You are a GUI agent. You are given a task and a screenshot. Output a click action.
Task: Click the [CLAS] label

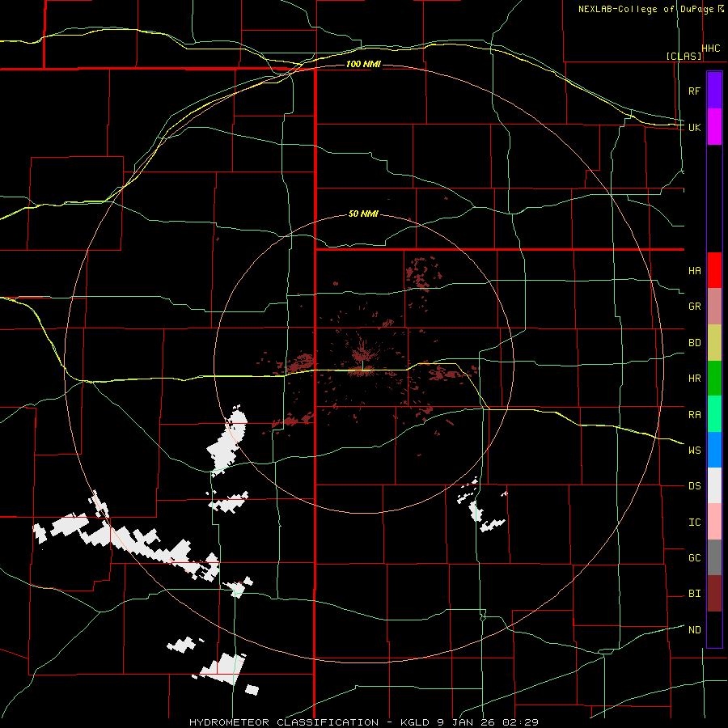point(684,56)
